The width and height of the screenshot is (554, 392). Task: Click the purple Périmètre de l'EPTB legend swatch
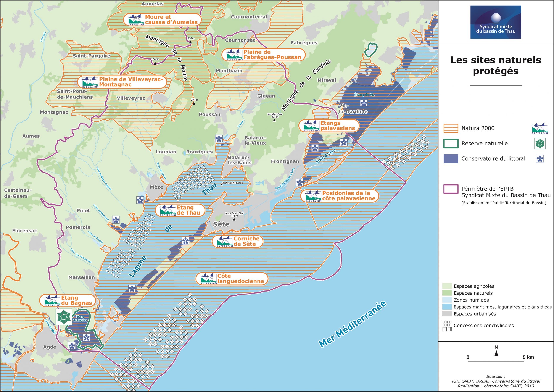(451, 189)
